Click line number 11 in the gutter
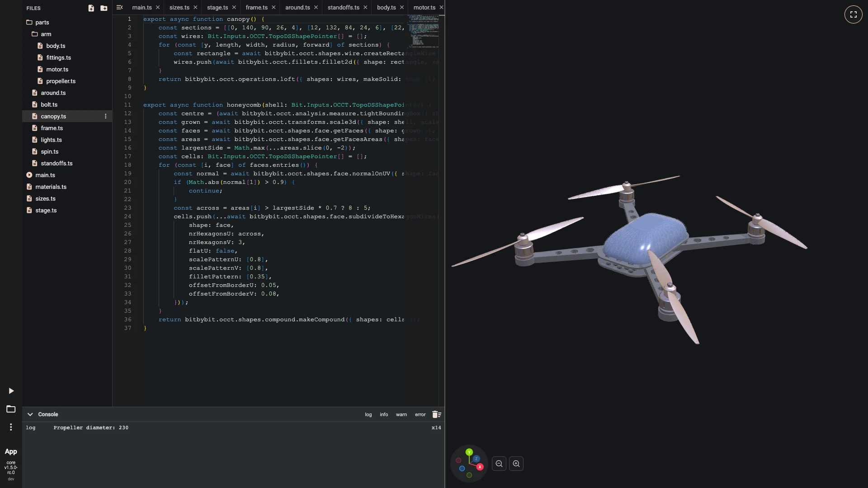Viewport: 868px width, 488px height. coord(127,105)
